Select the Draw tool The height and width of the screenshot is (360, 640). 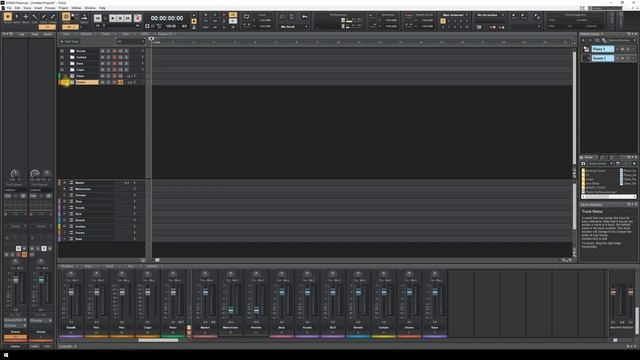coord(44,17)
